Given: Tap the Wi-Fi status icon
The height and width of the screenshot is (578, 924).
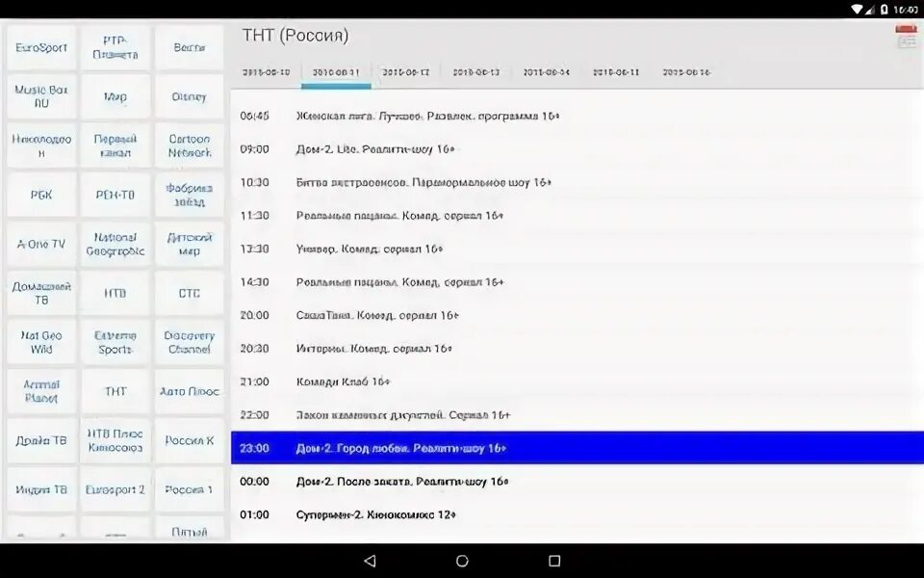Looking at the screenshot, I should coord(857,10).
